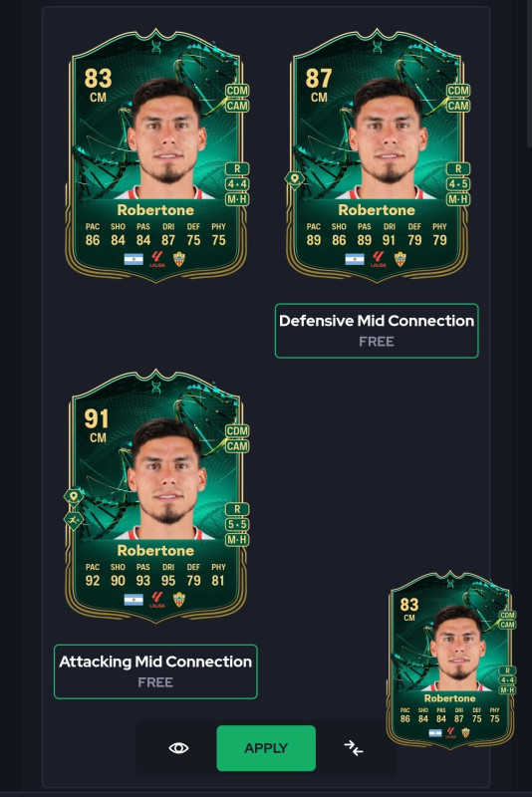Click the top playstyle badge on the 91 card

(x=74, y=496)
